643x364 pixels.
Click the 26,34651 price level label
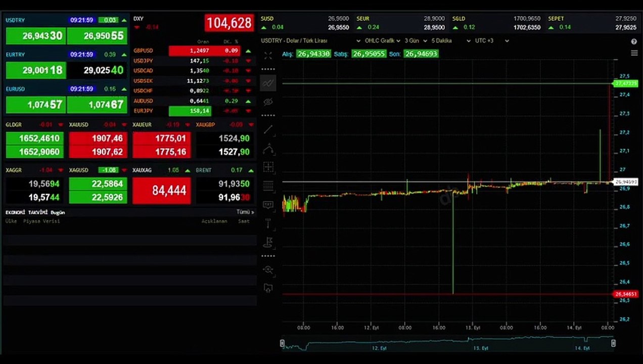click(x=625, y=294)
